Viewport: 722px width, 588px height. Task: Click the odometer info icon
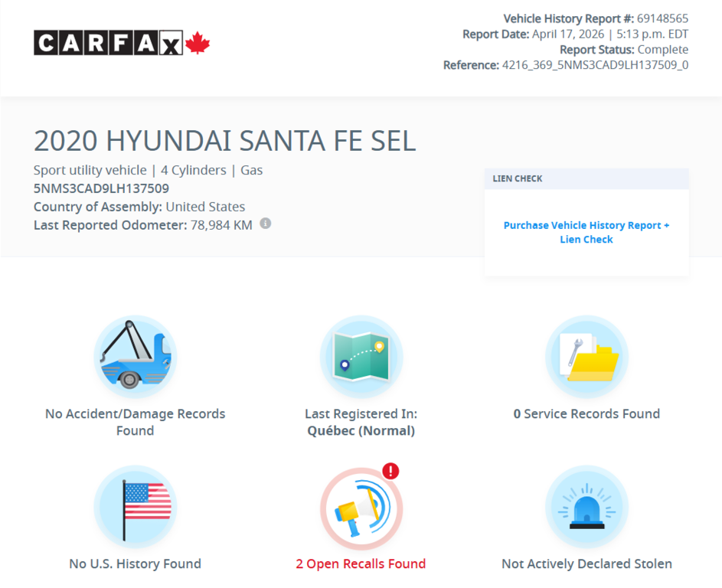point(265,224)
